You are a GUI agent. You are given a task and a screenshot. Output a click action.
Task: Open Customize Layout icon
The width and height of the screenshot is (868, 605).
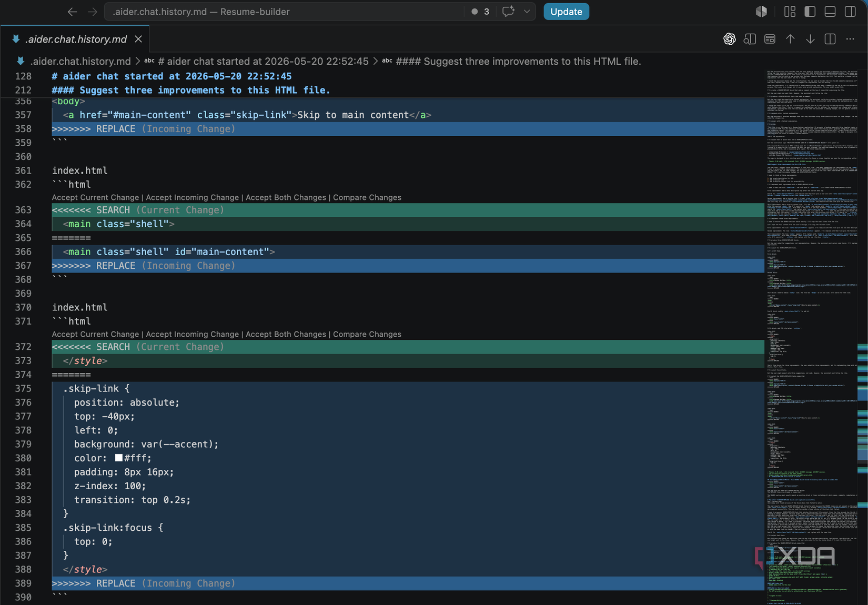pyautogui.click(x=790, y=12)
